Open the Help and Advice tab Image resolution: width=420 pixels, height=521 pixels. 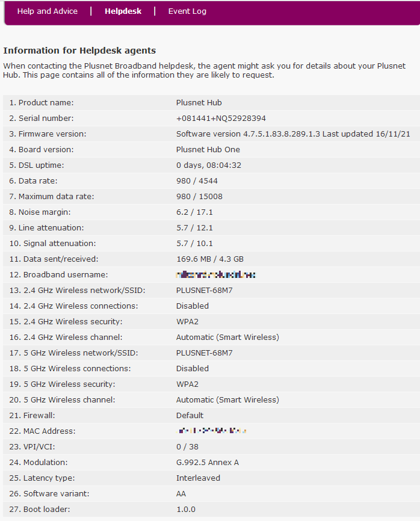coord(48,11)
